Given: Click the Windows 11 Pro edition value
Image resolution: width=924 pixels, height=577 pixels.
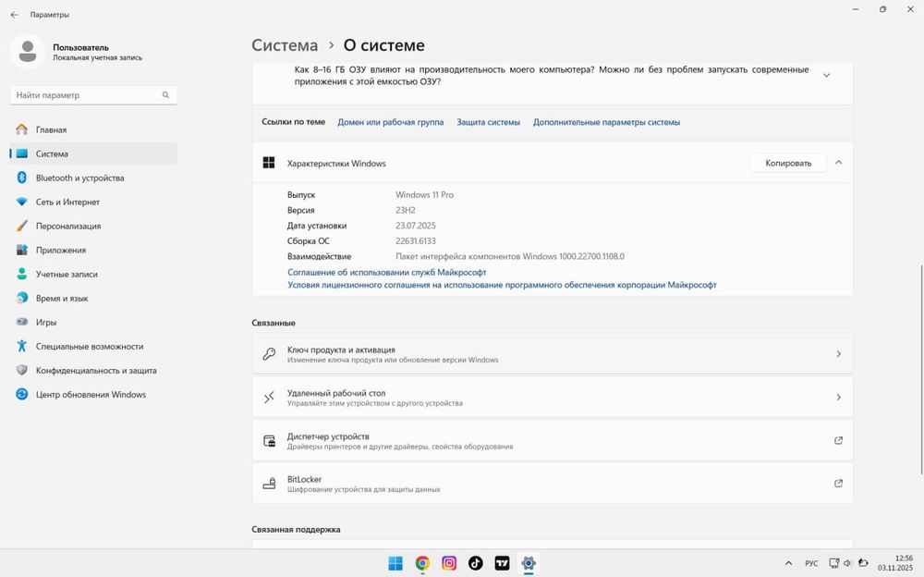Looking at the screenshot, I should (x=424, y=195).
